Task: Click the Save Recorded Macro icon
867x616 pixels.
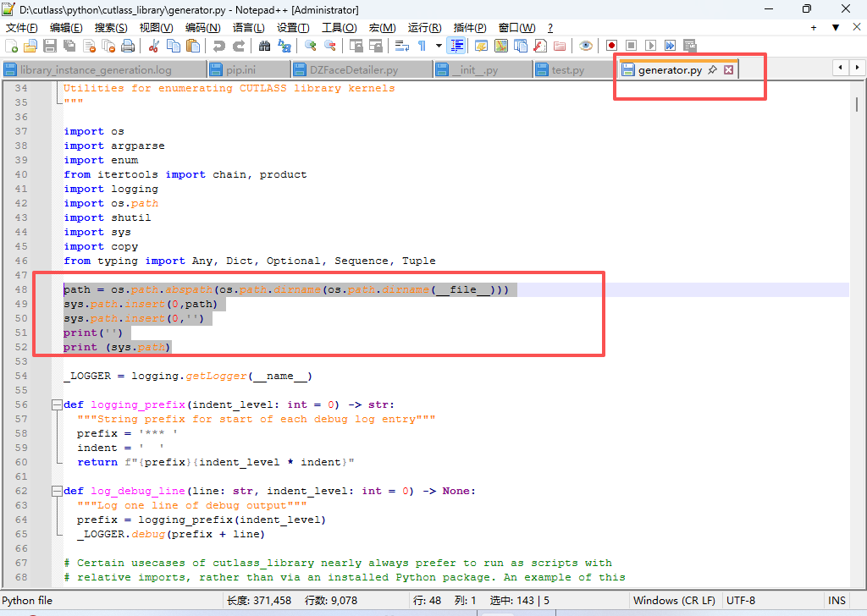Action: (689, 46)
